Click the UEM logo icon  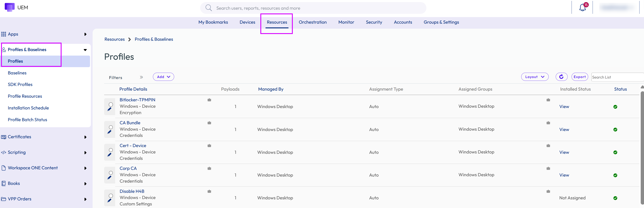click(x=9, y=7)
